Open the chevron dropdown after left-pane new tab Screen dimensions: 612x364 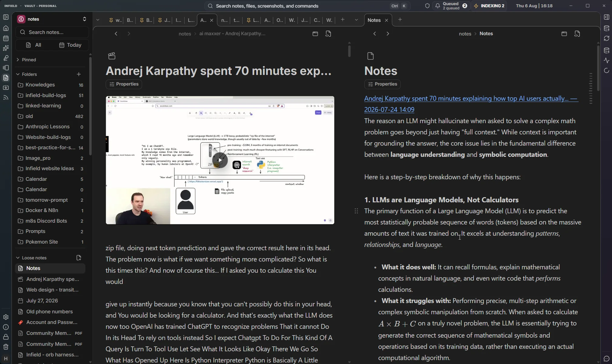(x=356, y=20)
